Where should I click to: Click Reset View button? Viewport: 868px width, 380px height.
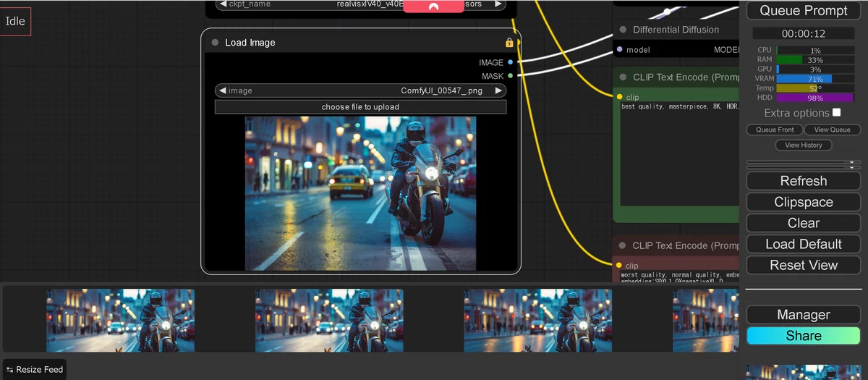pos(804,265)
